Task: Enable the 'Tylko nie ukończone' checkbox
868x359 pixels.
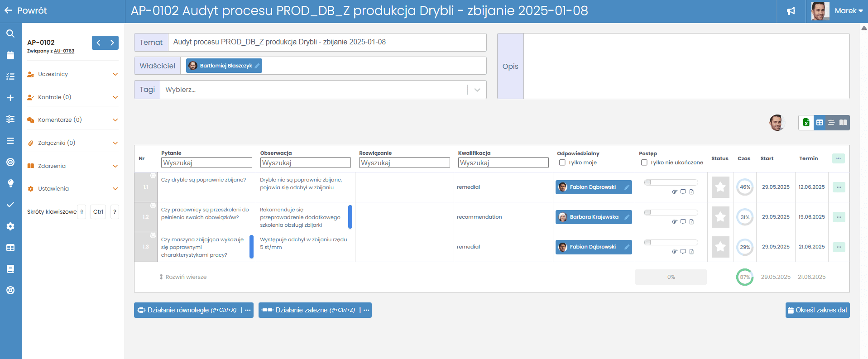Action: coord(644,163)
